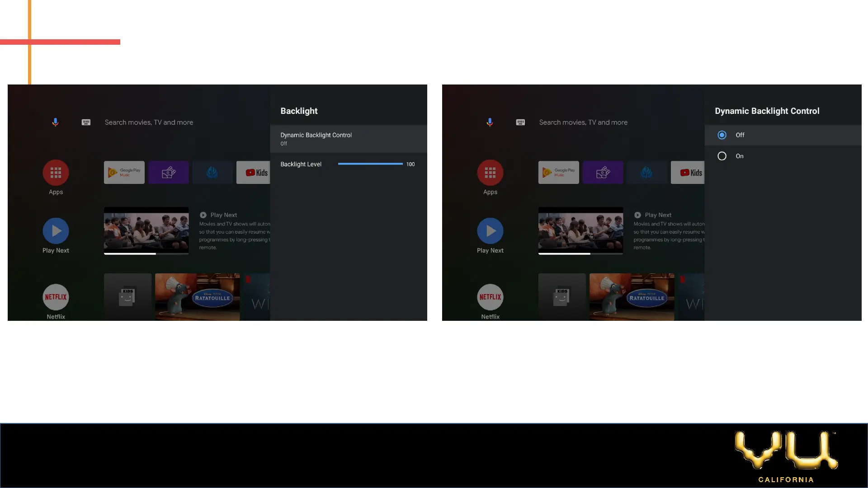Click the Backlight panel heading
Image resolution: width=868 pixels, height=488 pixels.
(x=299, y=111)
